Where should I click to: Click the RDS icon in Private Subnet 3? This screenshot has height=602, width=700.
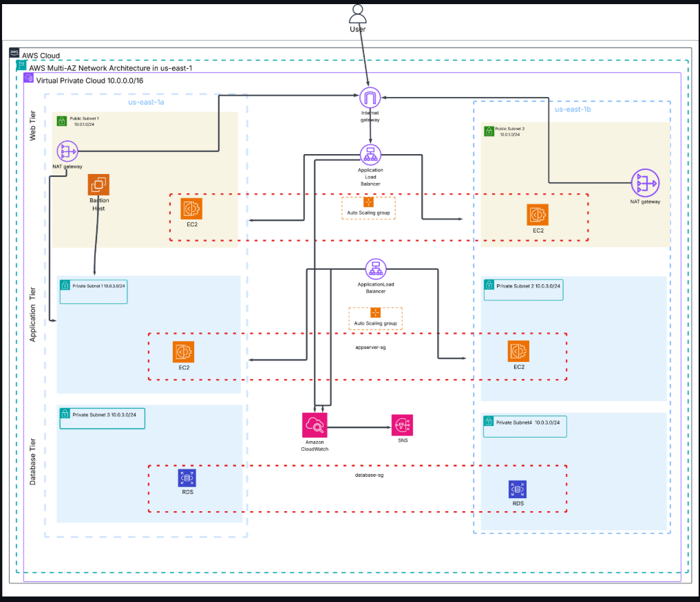(186, 478)
